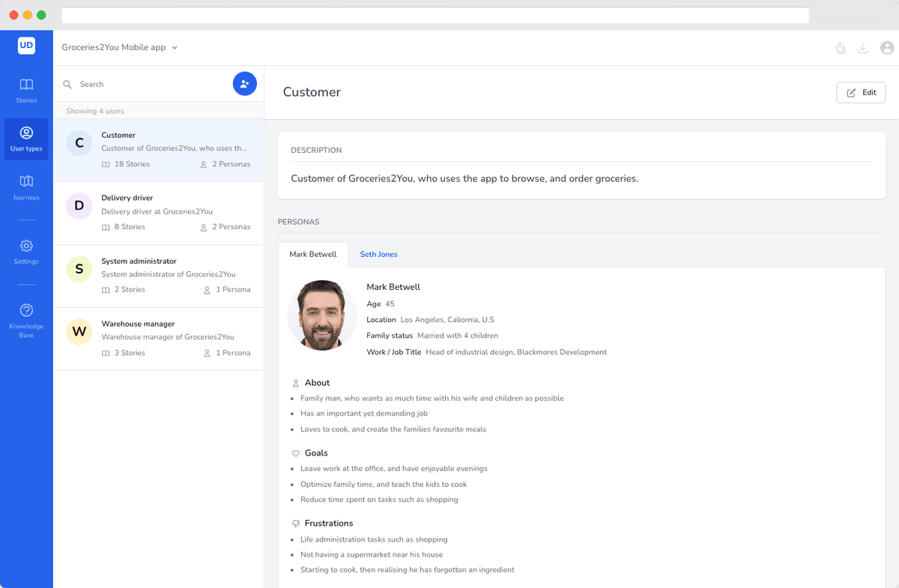This screenshot has width=899, height=588.
Task: Open the profile avatar menu
Action: click(x=887, y=47)
